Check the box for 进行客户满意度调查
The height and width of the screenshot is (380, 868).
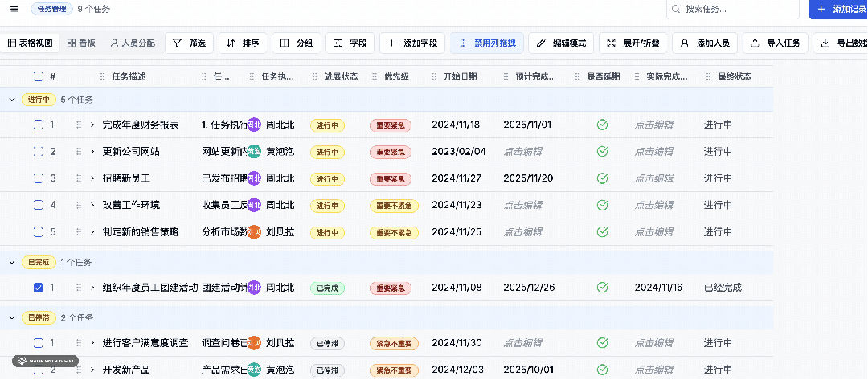coord(38,344)
